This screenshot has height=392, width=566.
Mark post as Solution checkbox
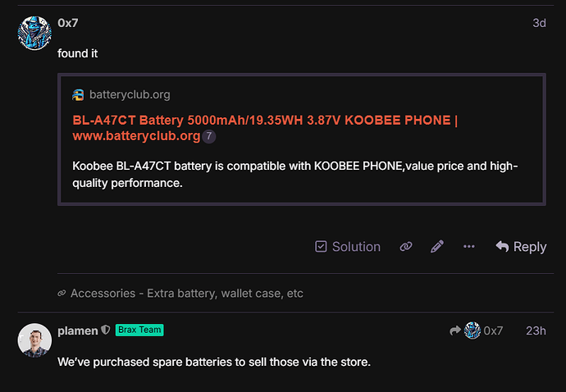tap(348, 247)
